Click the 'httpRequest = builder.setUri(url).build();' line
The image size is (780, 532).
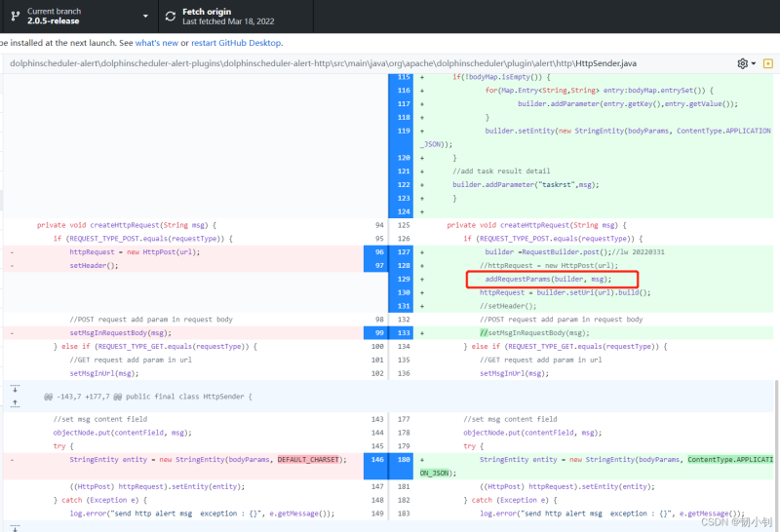coord(565,292)
